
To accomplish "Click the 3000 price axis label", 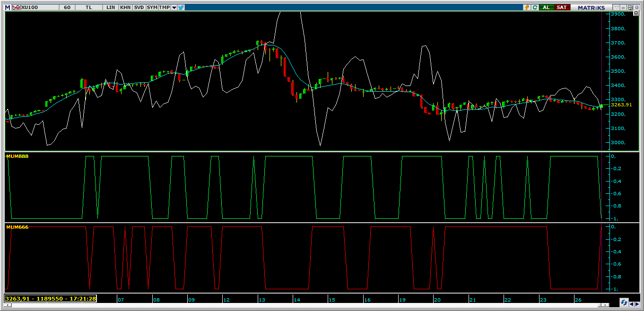I will click(x=619, y=143).
